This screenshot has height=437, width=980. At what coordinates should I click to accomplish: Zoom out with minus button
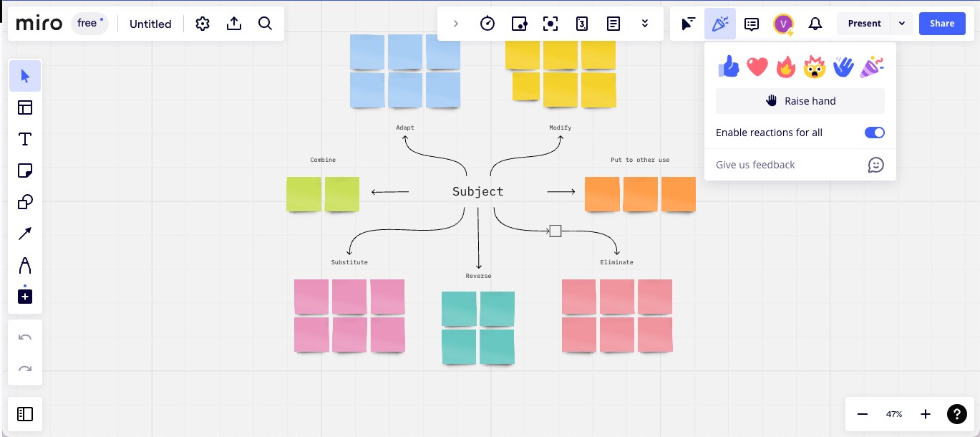pos(863,414)
